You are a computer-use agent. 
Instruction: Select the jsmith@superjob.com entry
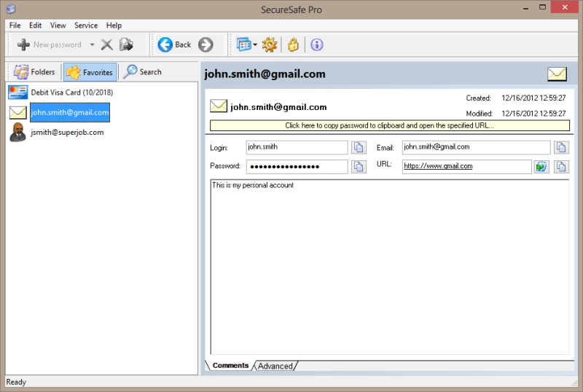click(x=67, y=133)
